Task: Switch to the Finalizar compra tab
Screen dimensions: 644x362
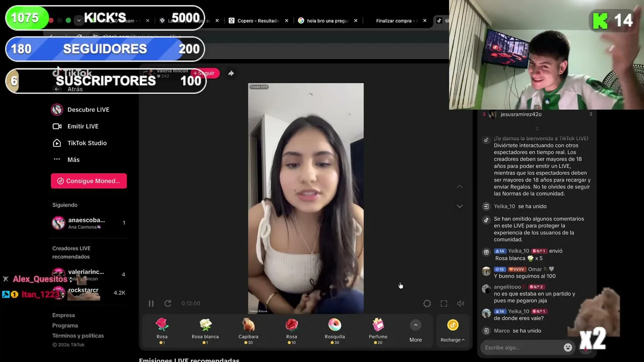Action: coord(396,21)
